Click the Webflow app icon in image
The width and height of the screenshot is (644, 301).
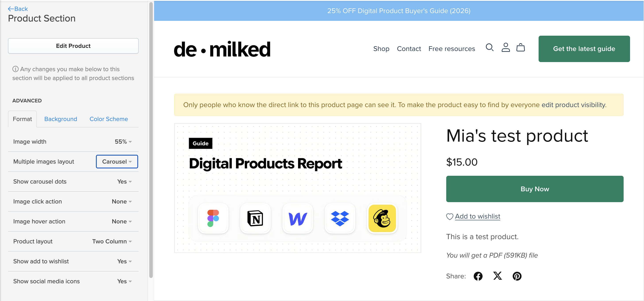pos(297,218)
